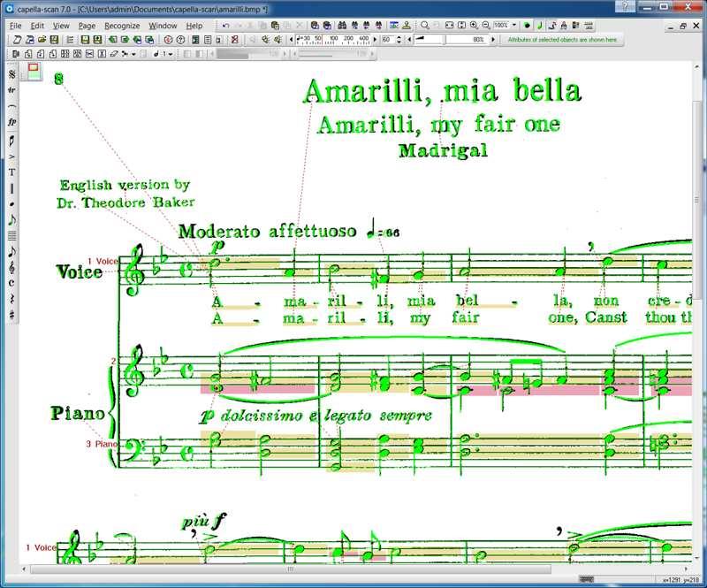
Task: Click the fit page width icon
Action: [450, 26]
